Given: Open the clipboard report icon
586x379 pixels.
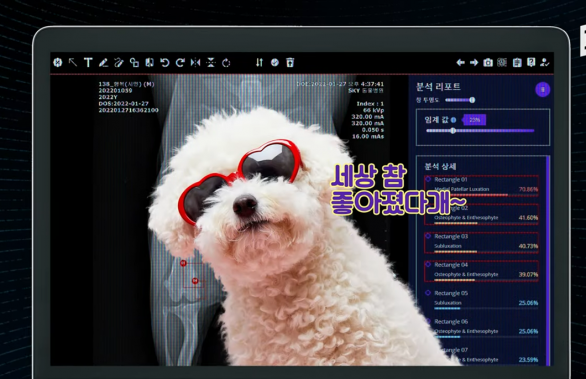Looking at the screenshot, I should [x=517, y=62].
